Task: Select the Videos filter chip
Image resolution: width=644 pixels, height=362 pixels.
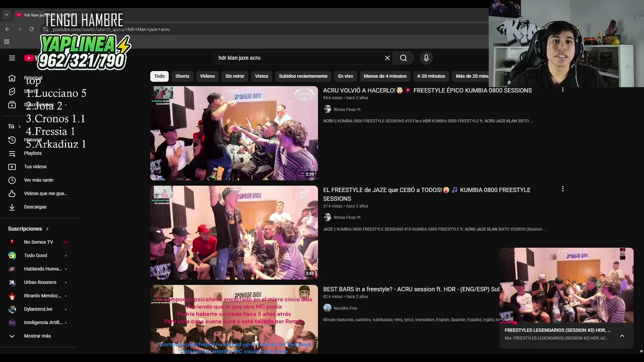Action: (x=207, y=76)
